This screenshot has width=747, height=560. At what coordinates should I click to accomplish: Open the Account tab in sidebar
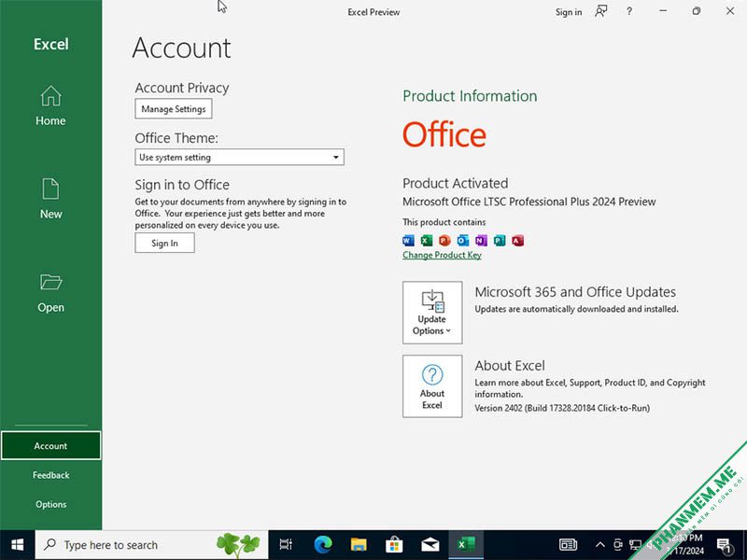(x=50, y=446)
